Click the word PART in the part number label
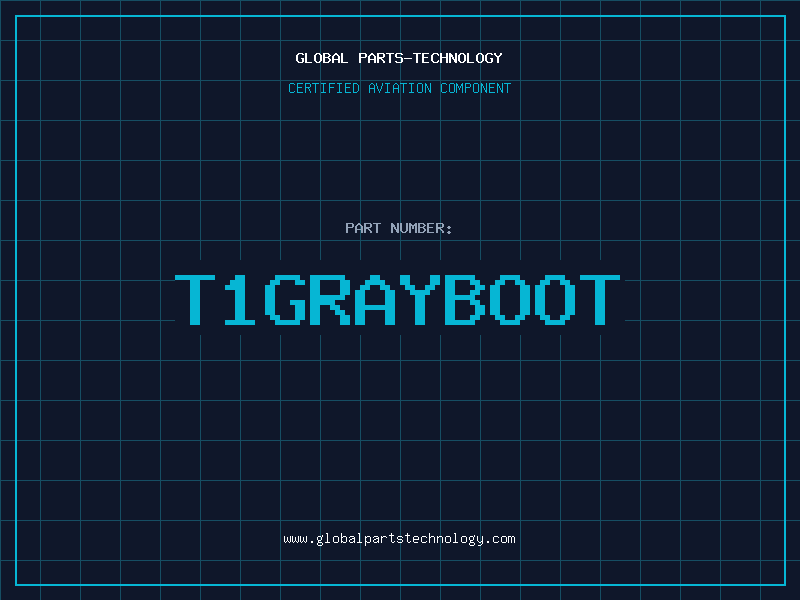This screenshot has height=600, width=800. (x=363, y=228)
